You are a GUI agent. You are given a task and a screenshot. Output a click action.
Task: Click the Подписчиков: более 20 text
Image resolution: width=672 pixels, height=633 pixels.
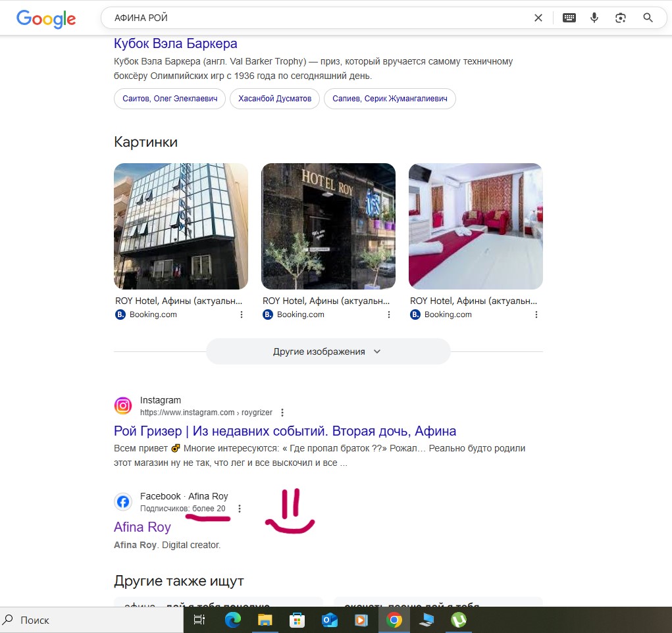pos(182,509)
